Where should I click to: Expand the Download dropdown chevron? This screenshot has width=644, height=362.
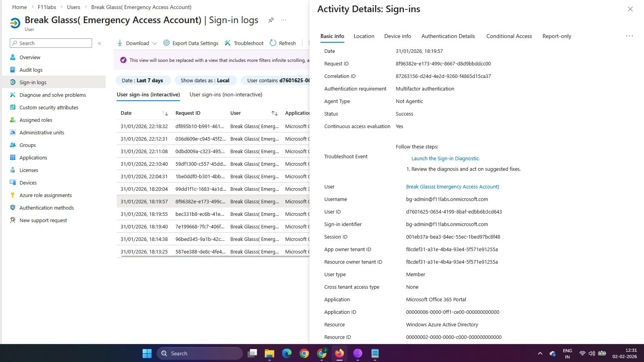(155, 43)
